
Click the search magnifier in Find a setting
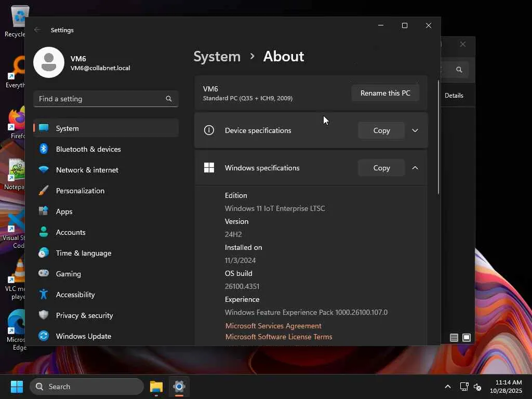tap(169, 99)
